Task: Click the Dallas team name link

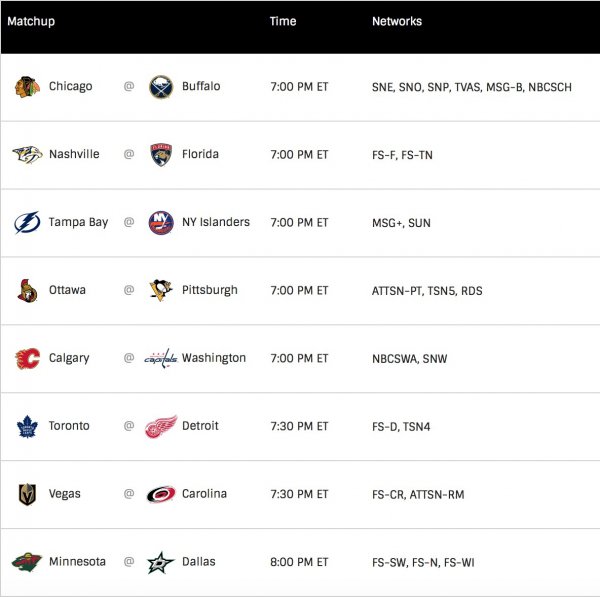Action: tap(200, 562)
